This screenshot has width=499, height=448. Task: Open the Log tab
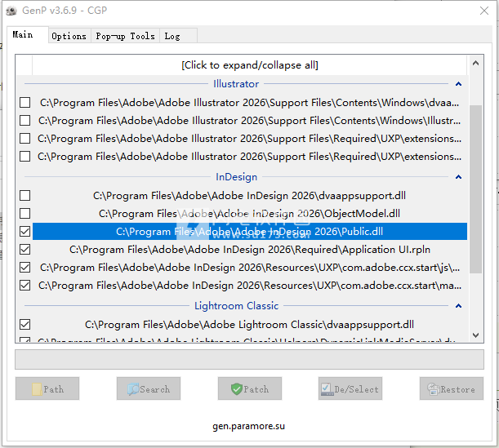[x=172, y=36]
